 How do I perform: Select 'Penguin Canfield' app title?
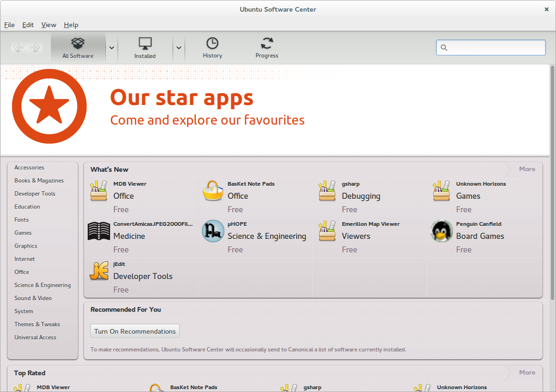click(479, 224)
